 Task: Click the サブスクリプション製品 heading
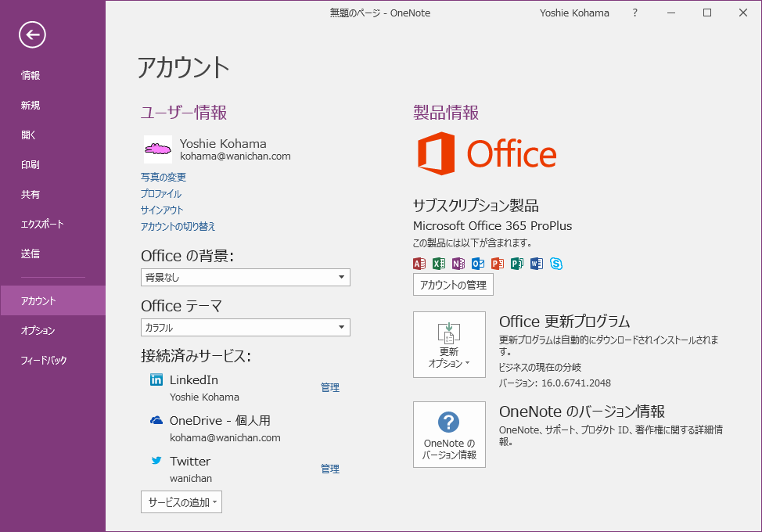476,206
